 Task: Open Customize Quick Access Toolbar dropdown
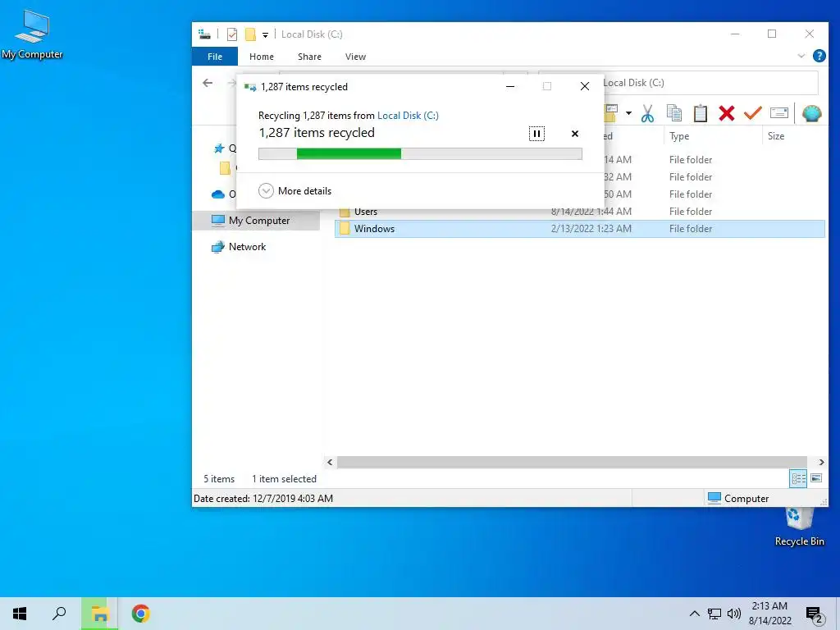[x=265, y=35]
